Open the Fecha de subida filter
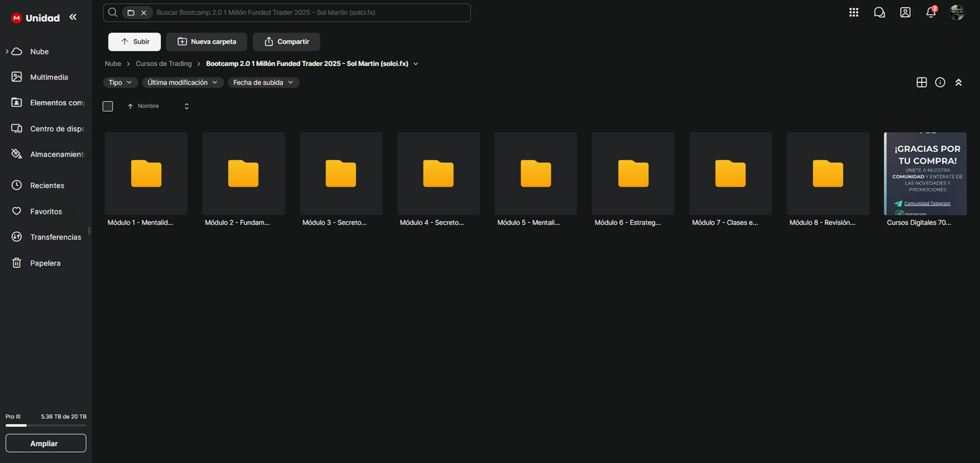Screen dimensions: 980x463 pos(263,82)
